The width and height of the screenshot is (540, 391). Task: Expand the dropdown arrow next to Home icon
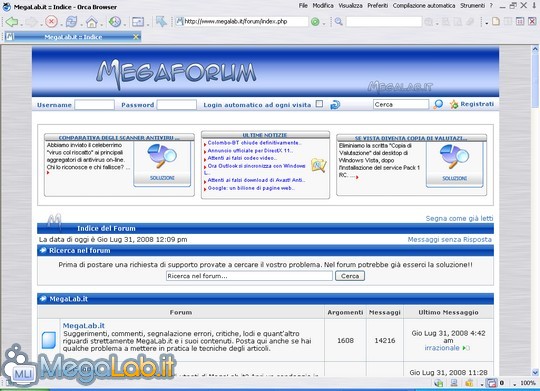click(102, 24)
